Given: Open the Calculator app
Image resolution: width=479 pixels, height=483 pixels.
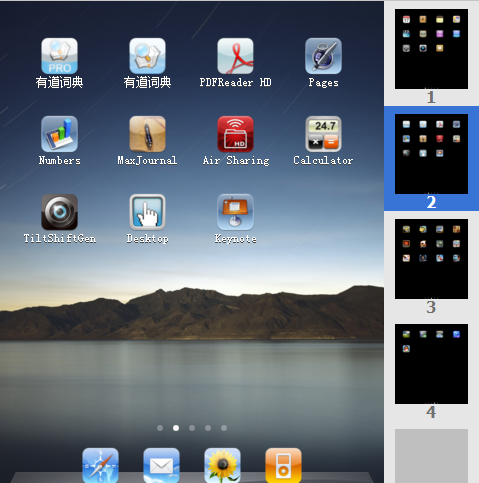Looking at the screenshot, I should click(323, 134).
